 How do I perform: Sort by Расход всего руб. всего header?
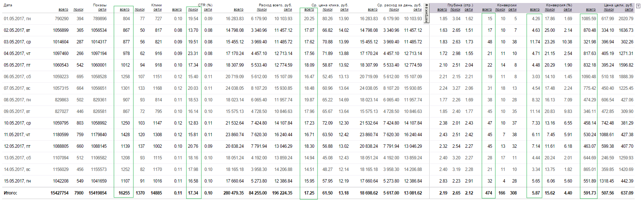pyautogui.click(x=238, y=10)
